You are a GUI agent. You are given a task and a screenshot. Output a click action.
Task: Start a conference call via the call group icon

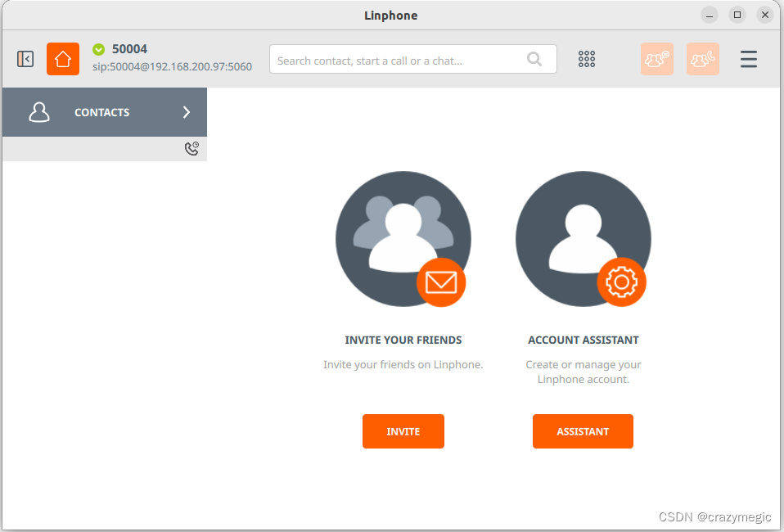point(703,59)
